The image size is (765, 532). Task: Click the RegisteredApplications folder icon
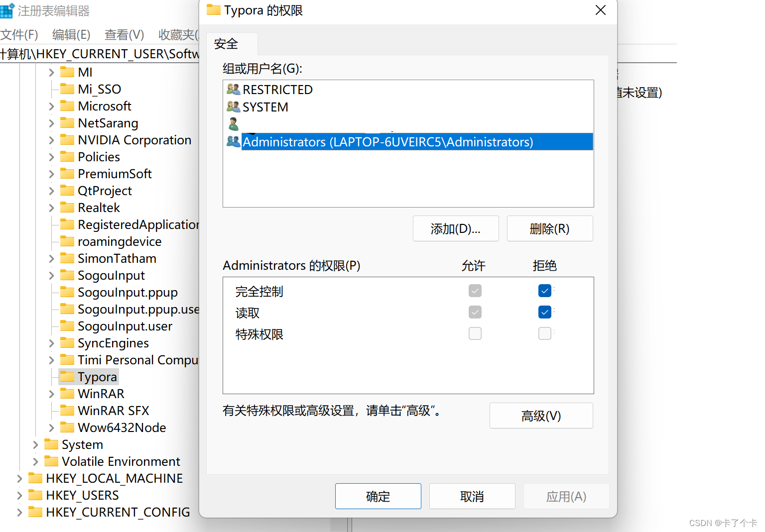(x=67, y=224)
